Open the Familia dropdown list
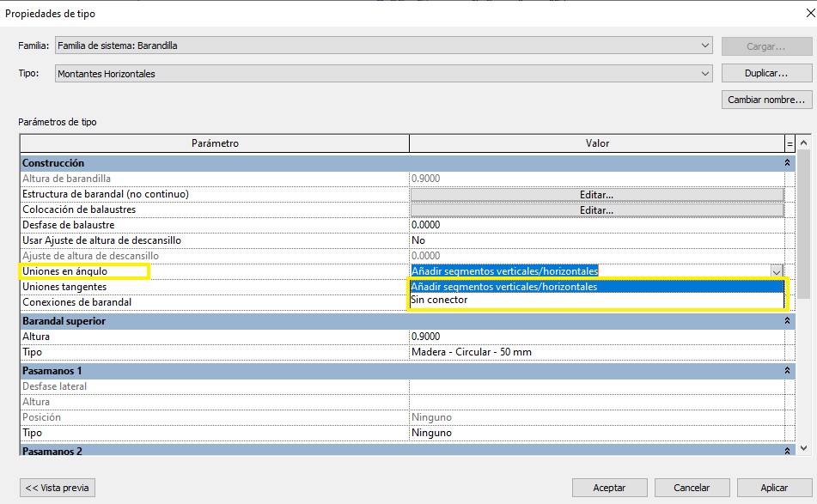Viewport: 817px width, 504px height. coord(704,46)
